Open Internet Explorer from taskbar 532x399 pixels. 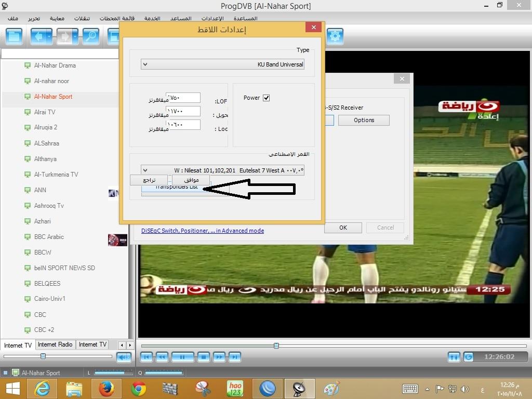tap(43, 389)
